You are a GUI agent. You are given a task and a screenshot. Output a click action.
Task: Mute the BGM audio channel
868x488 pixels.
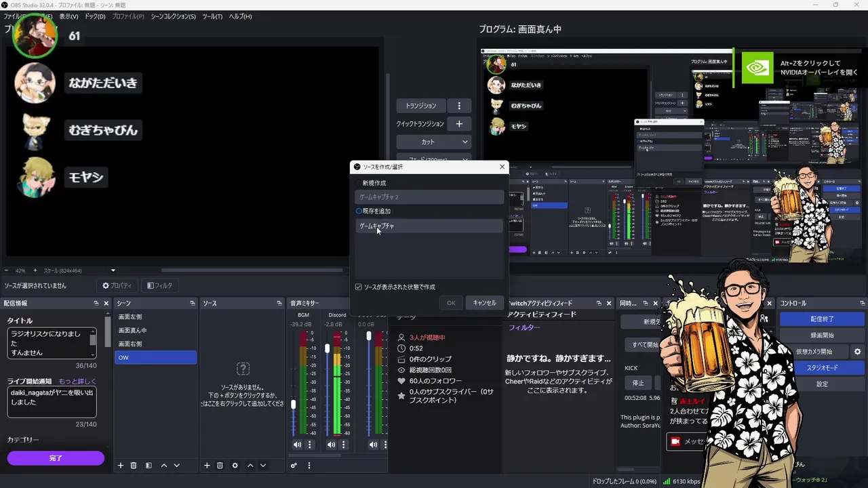[x=298, y=445]
